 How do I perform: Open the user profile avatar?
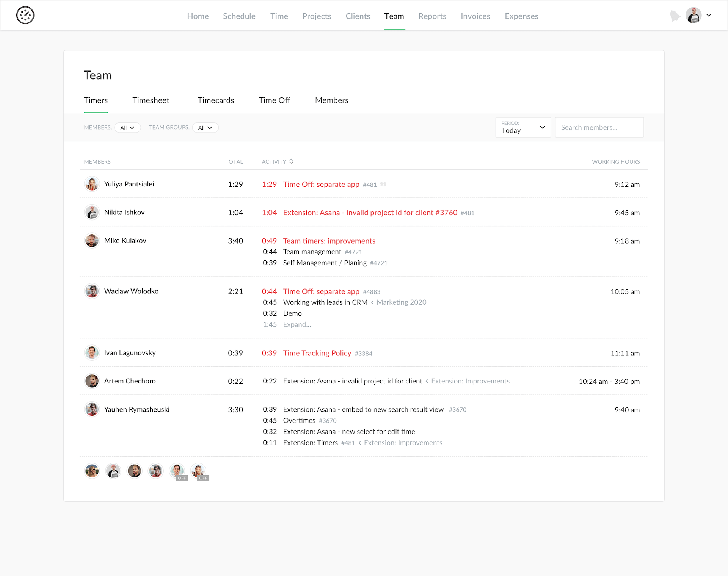(693, 16)
